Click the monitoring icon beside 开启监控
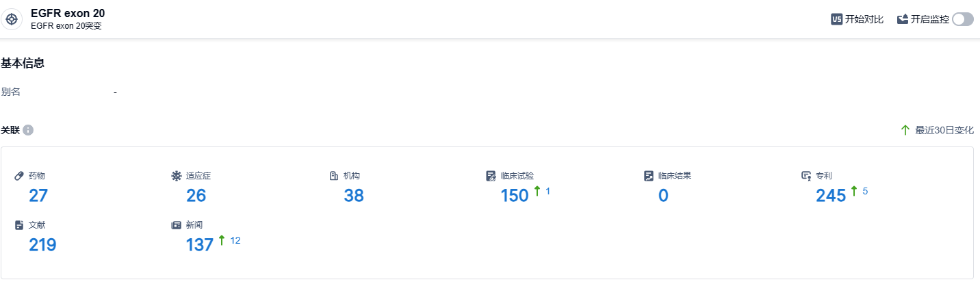980x282 pixels. (x=902, y=19)
